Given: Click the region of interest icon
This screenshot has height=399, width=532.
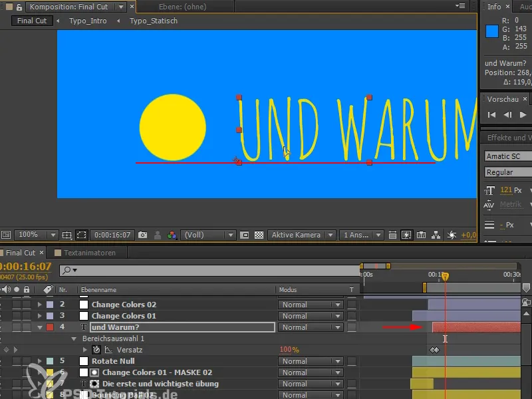Looking at the screenshot, I should click(244, 235).
